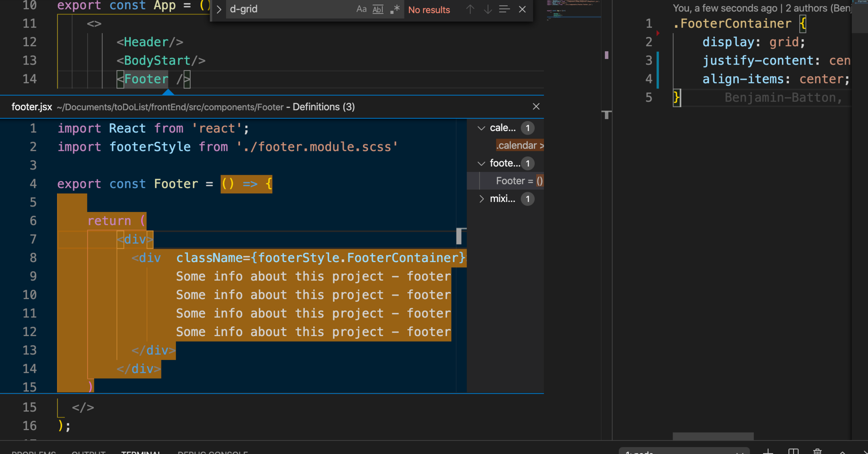This screenshot has height=454, width=868.
Task: Click the find input containing d-grid
Action: [x=289, y=9]
